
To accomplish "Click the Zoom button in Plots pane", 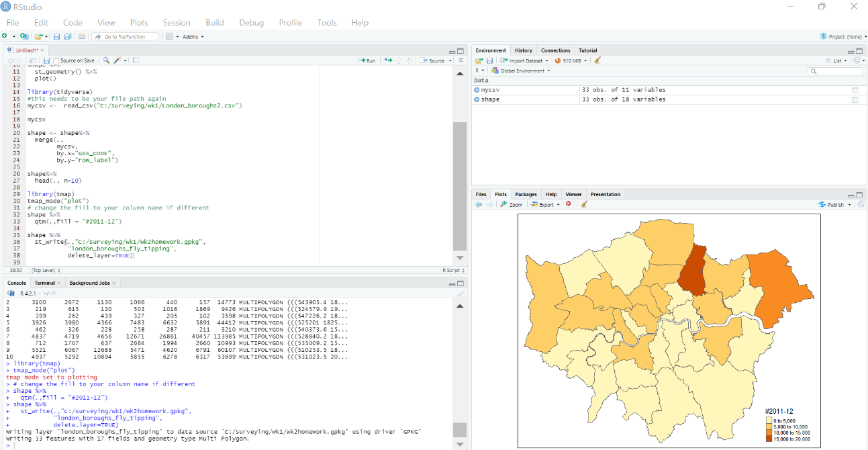I will pos(512,204).
